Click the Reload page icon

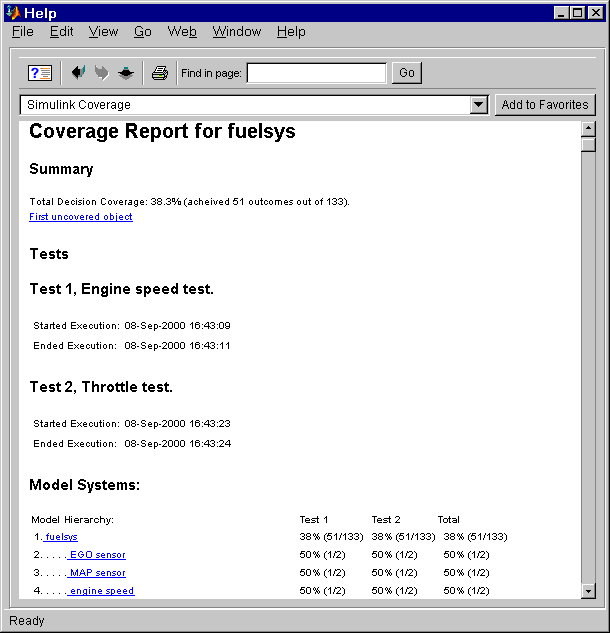pyautogui.click(x=126, y=73)
